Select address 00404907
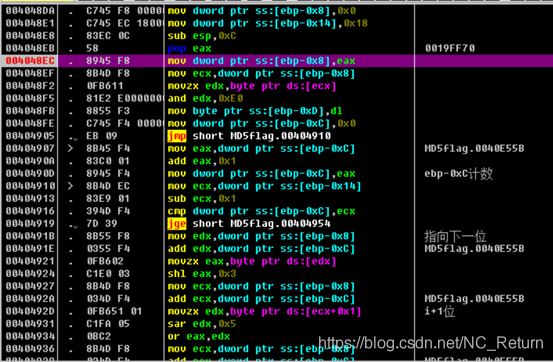553x362 pixels. (30, 149)
